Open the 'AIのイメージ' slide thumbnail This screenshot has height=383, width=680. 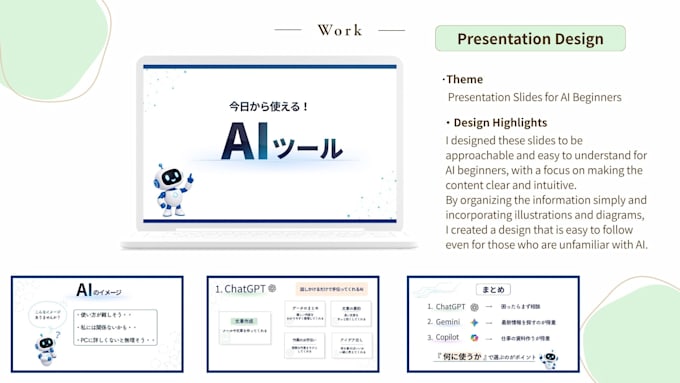pyautogui.click(x=97, y=324)
